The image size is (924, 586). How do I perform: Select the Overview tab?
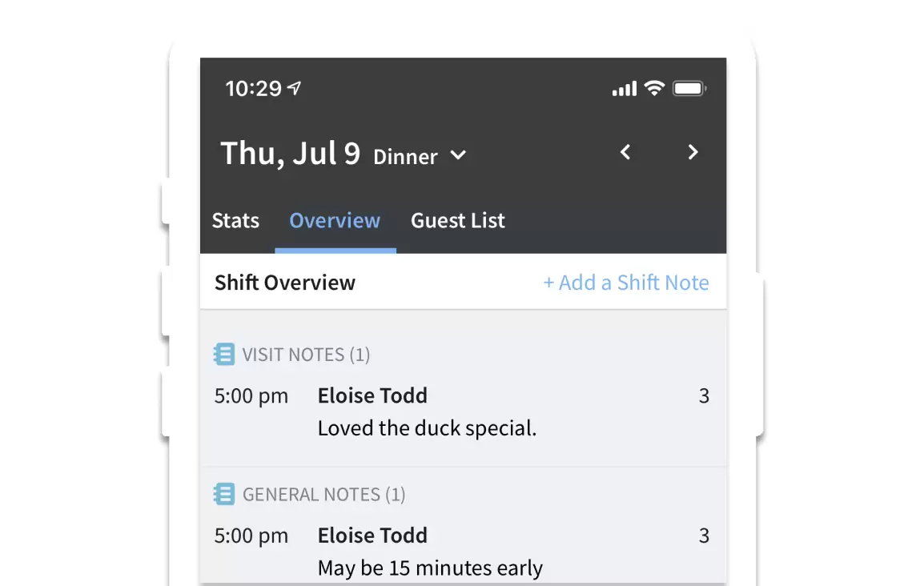pos(335,220)
